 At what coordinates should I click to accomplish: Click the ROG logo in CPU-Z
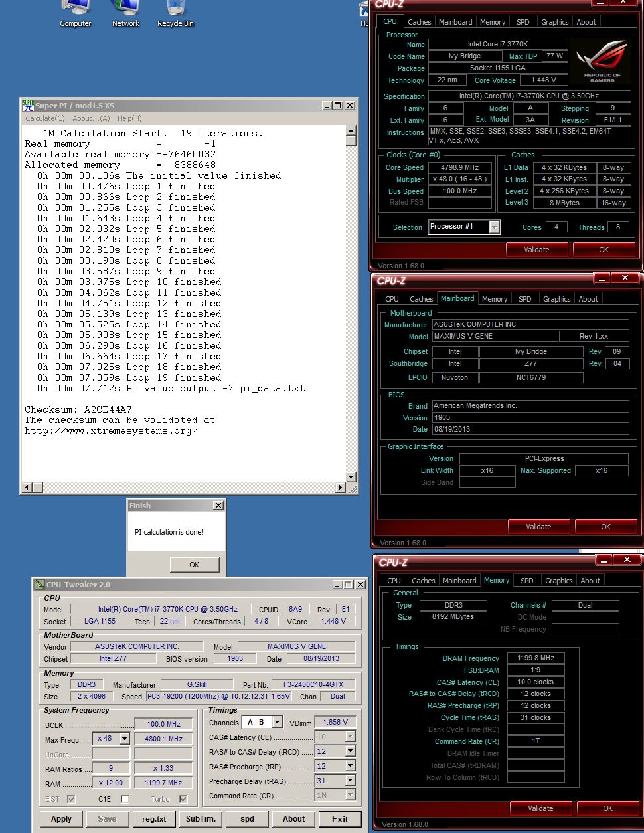[x=602, y=62]
